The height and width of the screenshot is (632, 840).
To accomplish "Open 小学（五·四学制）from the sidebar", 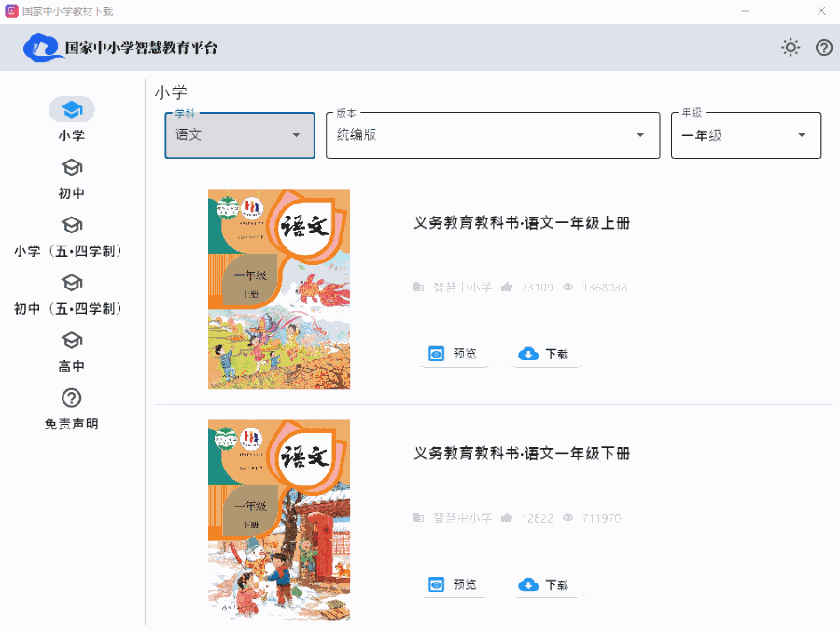I will [x=71, y=226].
